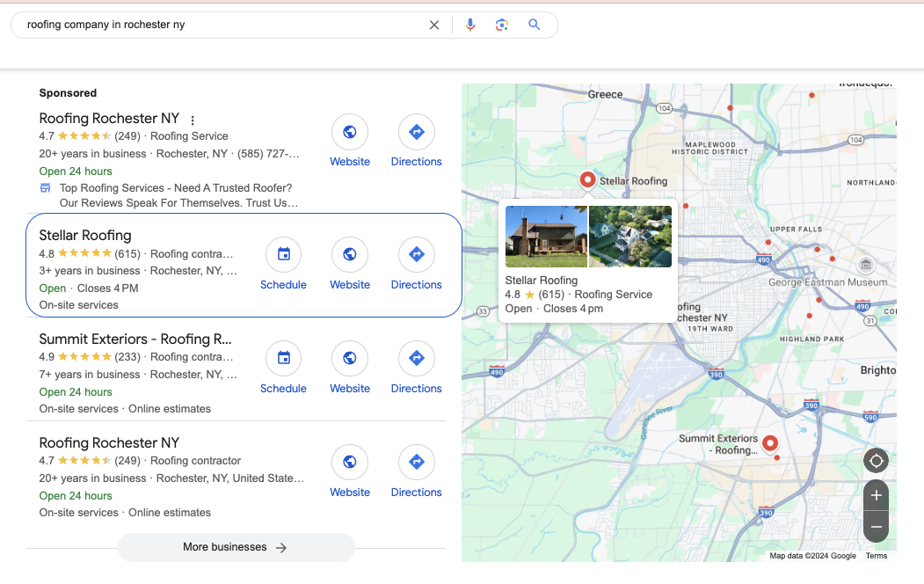
Task: Click 'Summit Exteriors - Roofing...' map label
Action: click(x=718, y=444)
